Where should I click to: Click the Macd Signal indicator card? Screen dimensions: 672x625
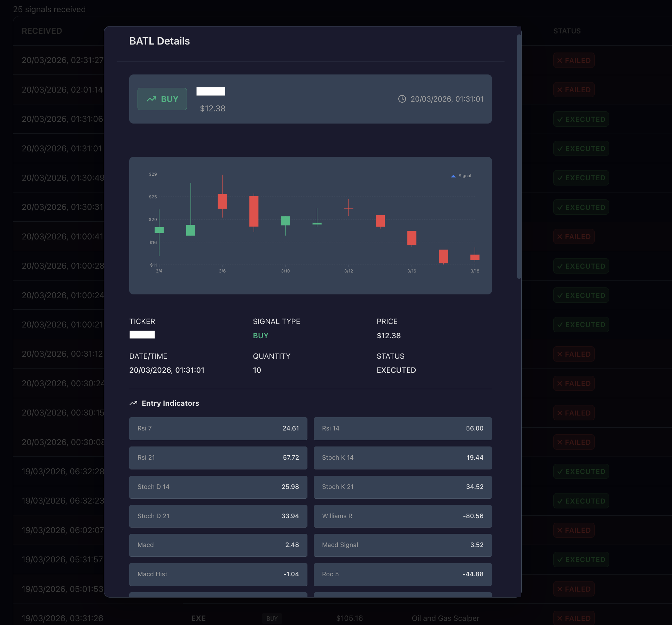point(403,545)
